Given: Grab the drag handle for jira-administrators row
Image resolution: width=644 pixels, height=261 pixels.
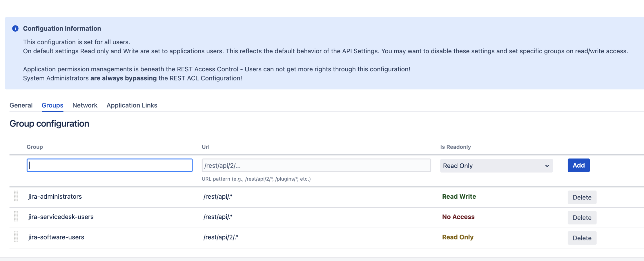Looking at the screenshot, I should pyautogui.click(x=16, y=196).
